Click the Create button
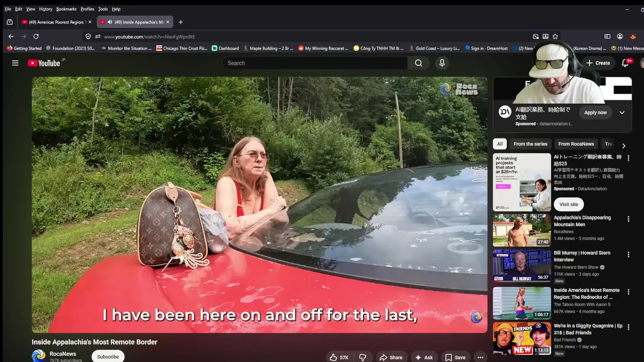The image size is (644, 362). [598, 63]
